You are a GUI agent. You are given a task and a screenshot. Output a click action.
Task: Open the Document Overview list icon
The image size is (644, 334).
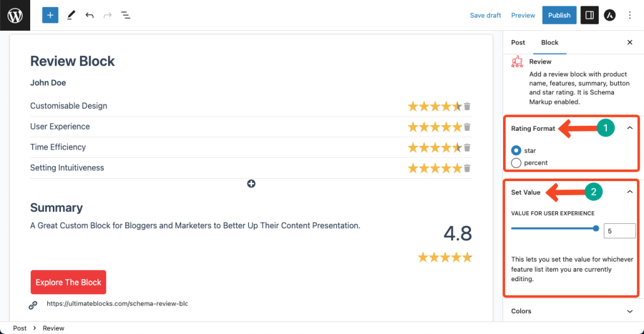click(x=126, y=15)
